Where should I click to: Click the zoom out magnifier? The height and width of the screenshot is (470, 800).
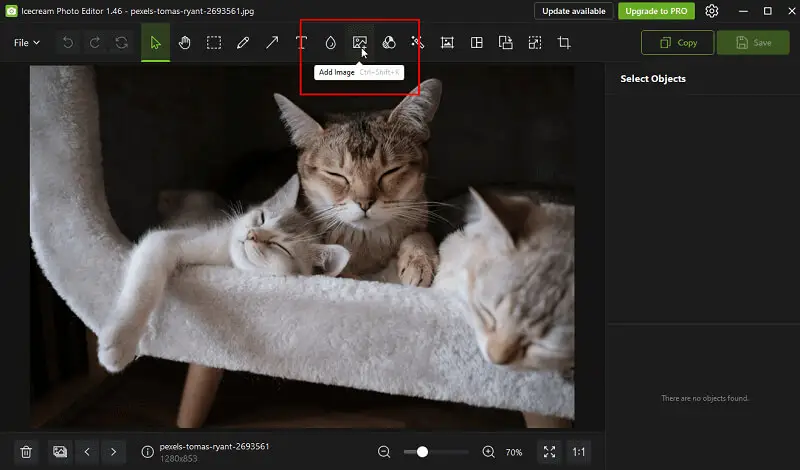tap(384, 452)
